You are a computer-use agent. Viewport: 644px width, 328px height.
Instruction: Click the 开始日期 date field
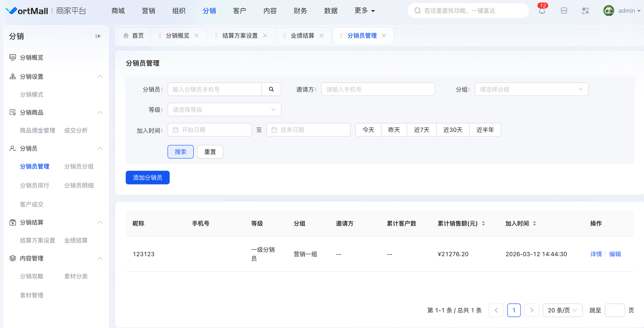click(210, 130)
